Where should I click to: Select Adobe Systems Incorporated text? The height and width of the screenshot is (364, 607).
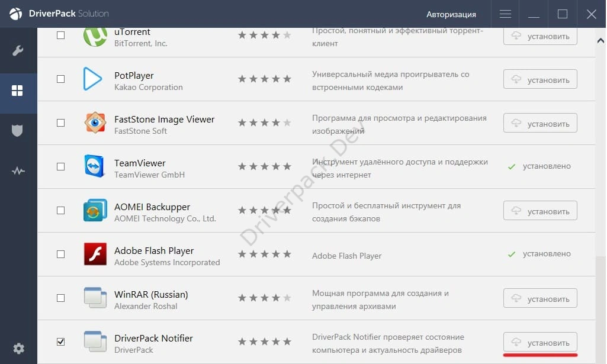coord(167,262)
